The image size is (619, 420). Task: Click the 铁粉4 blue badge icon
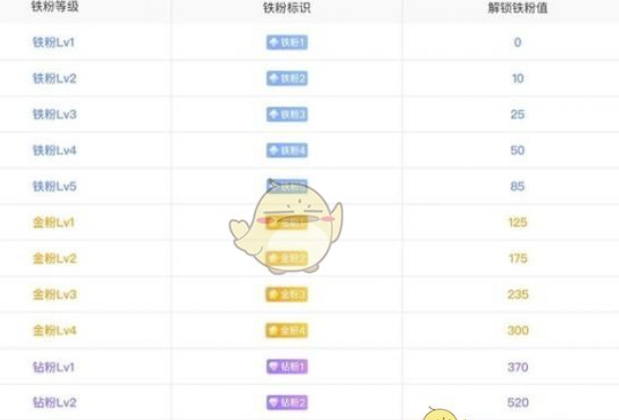point(287,150)
